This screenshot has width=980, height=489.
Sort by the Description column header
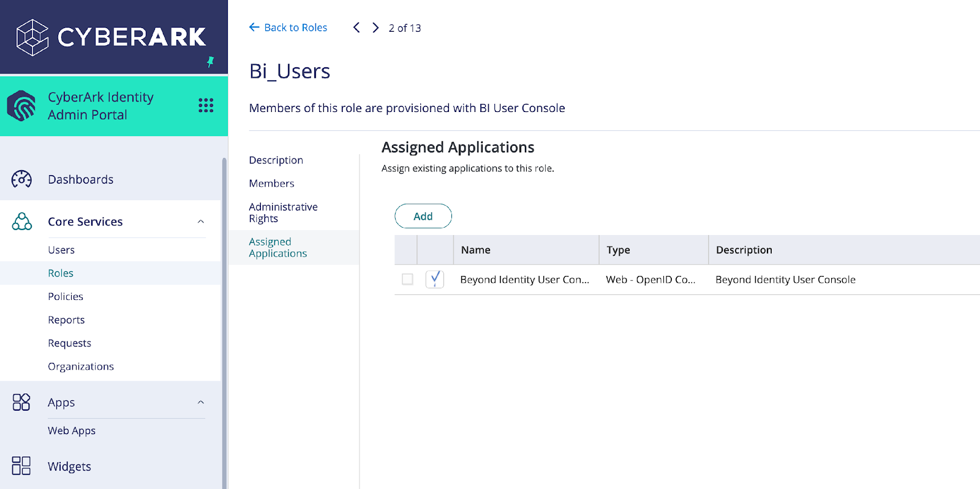[x=844, y=250]
